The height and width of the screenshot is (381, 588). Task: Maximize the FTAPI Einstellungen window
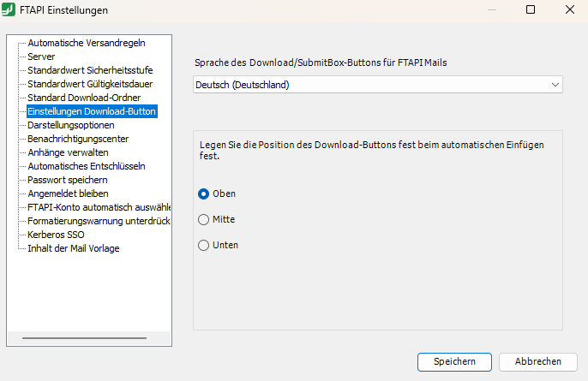tap(531, 10)
